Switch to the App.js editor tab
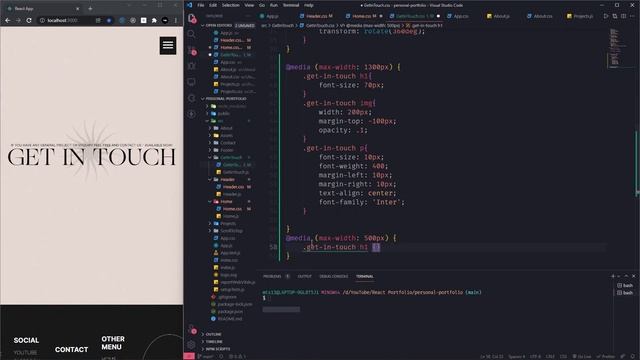 [272, 16]
